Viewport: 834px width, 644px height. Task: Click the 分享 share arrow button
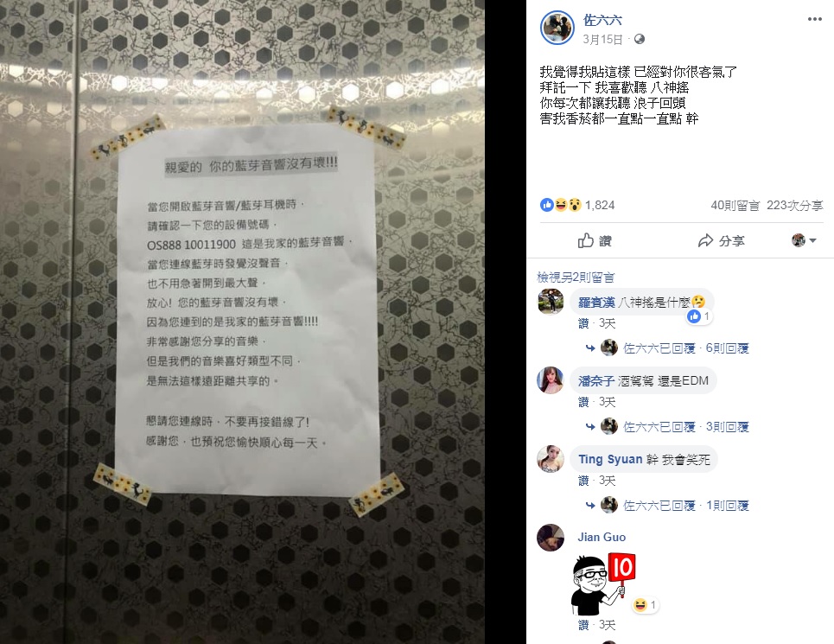(x=722, y=241)
